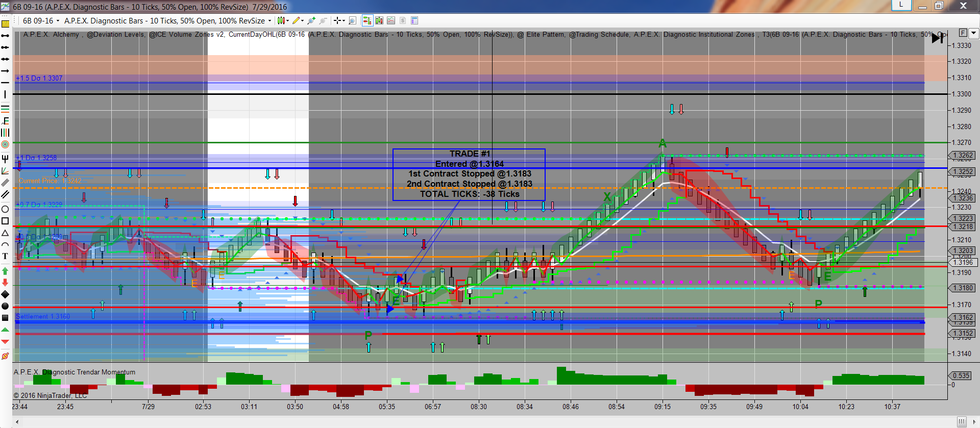The width and height of the screenshot is (980, 428).
Task: Select the red triangle down marker
Action: tap(5, 341)
